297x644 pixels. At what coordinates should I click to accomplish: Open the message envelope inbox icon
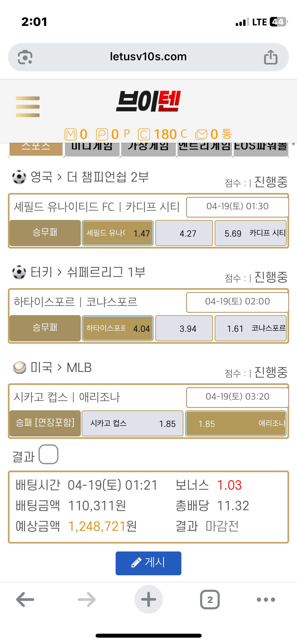201,134
